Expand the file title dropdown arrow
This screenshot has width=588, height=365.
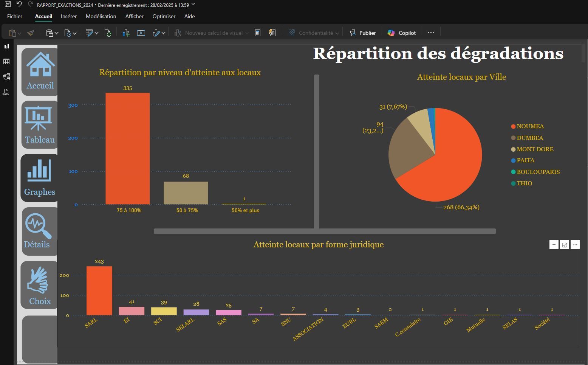click(x=193, y=5)
